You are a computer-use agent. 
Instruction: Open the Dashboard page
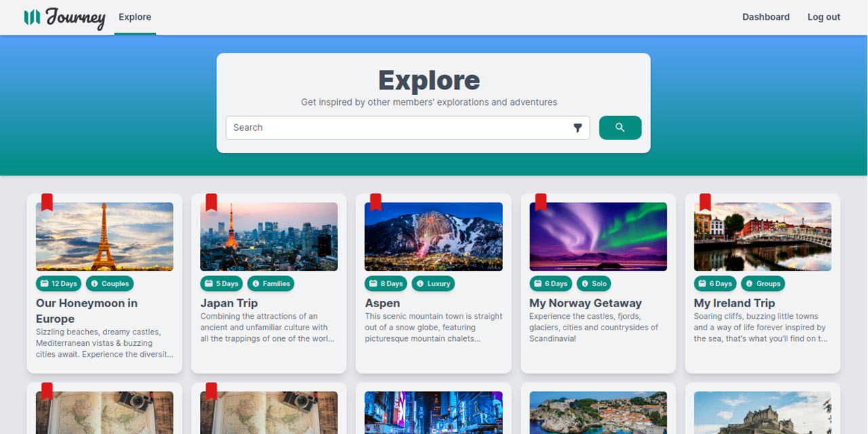(766, 17)
